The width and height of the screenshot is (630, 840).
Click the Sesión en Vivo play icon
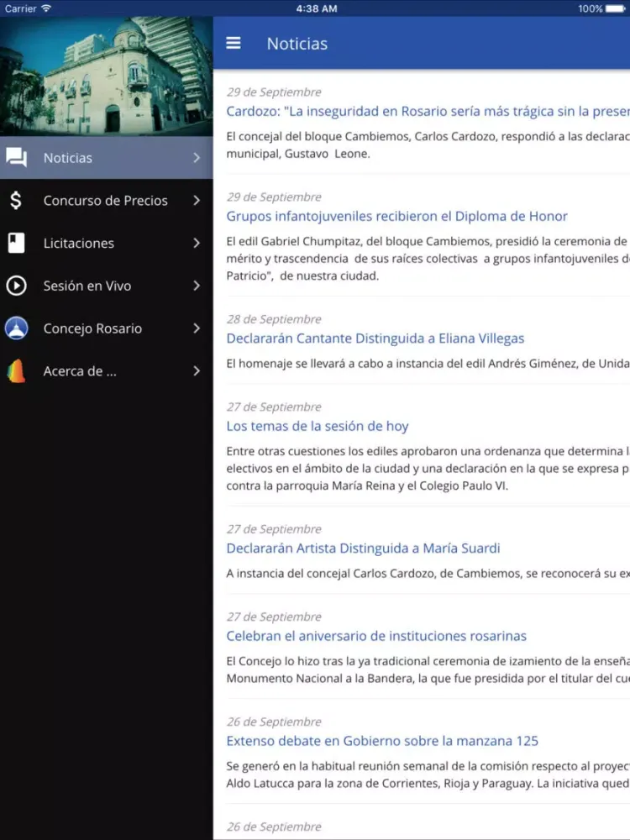click(16, 286)
